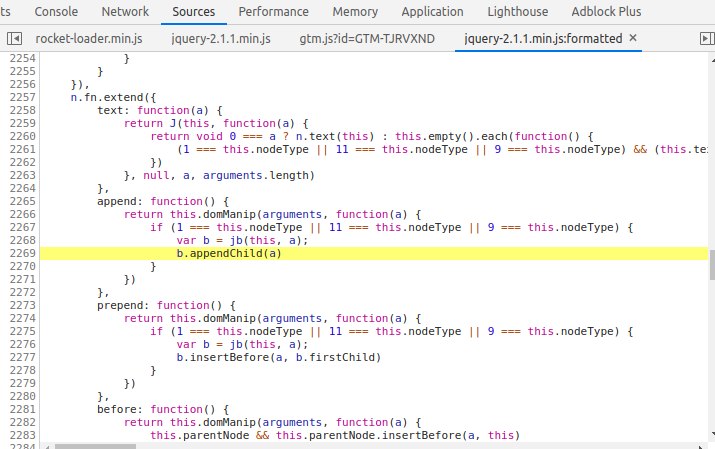Click the "append: function()" code line

coord(163,201)
